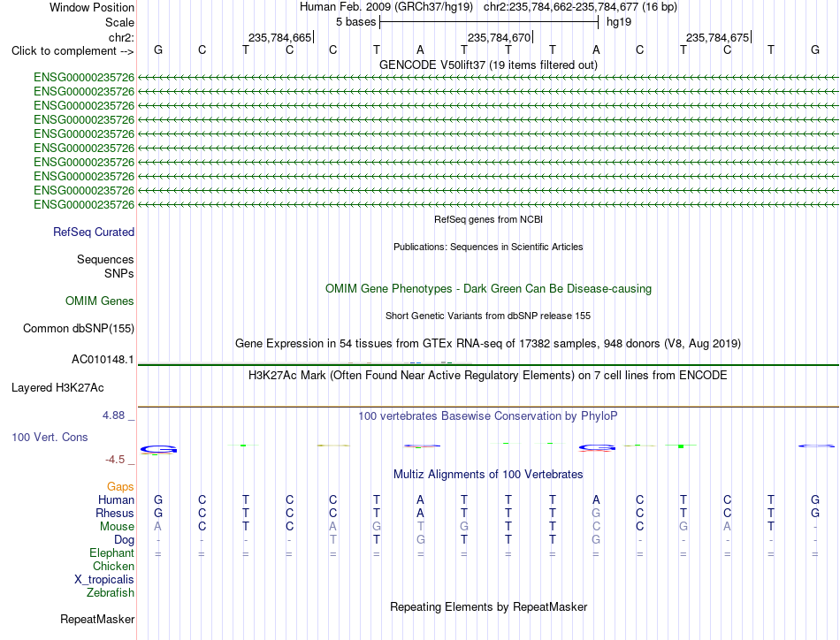Click the GTEx Gene Expression track title
Image resolution: width=840 pixels, height=640 pixels.
pos(488,343)
